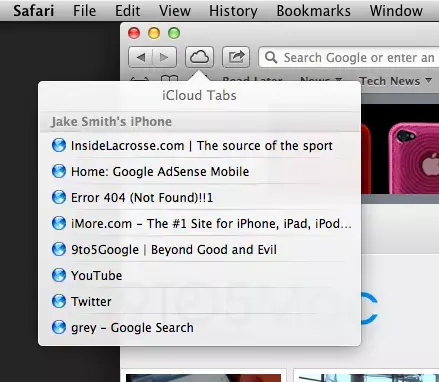Open 9to5Google Beyond Good and Evil tab
This screenshot has height=382, width=439.
click(x=200, y=249)
